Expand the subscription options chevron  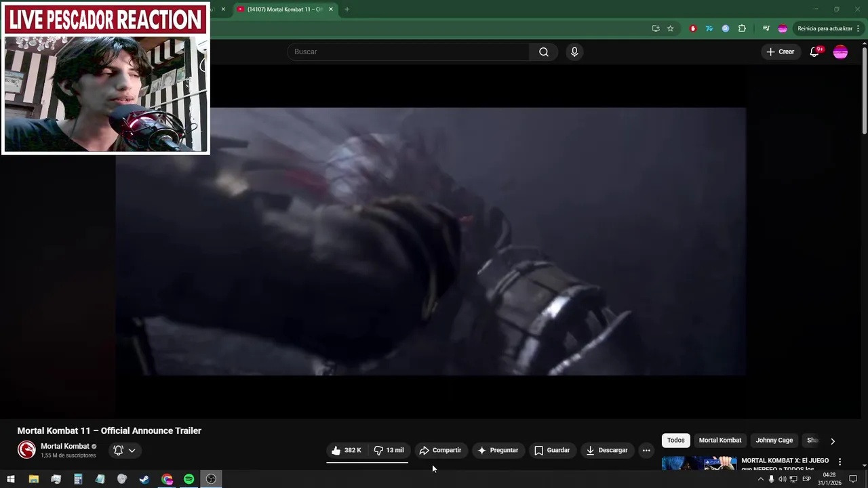point(132,450)
